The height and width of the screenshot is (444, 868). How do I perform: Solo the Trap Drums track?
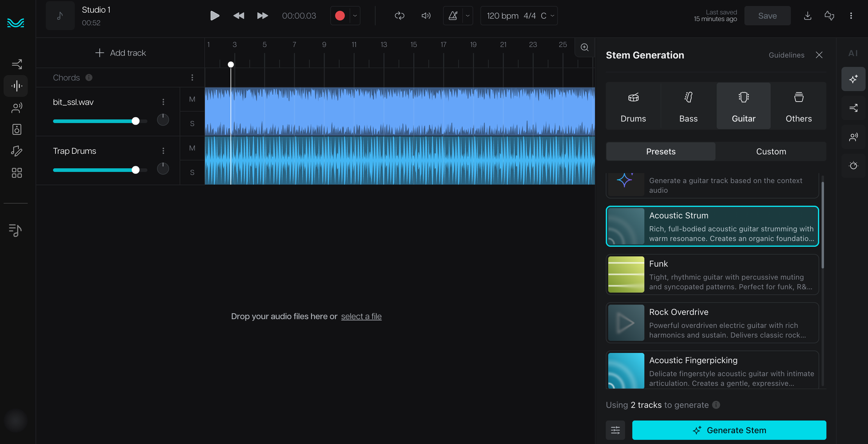click(x=192, y=172)
